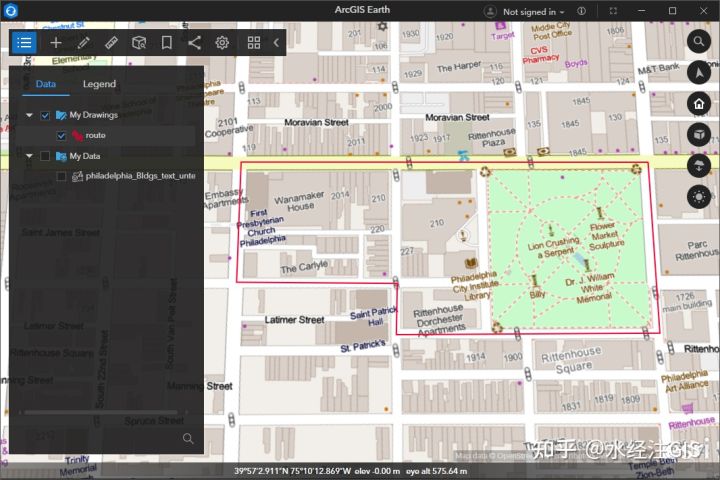Collapse the toolbar with left chevron
This screenshot has height=480, width=720.
point(276,43)
